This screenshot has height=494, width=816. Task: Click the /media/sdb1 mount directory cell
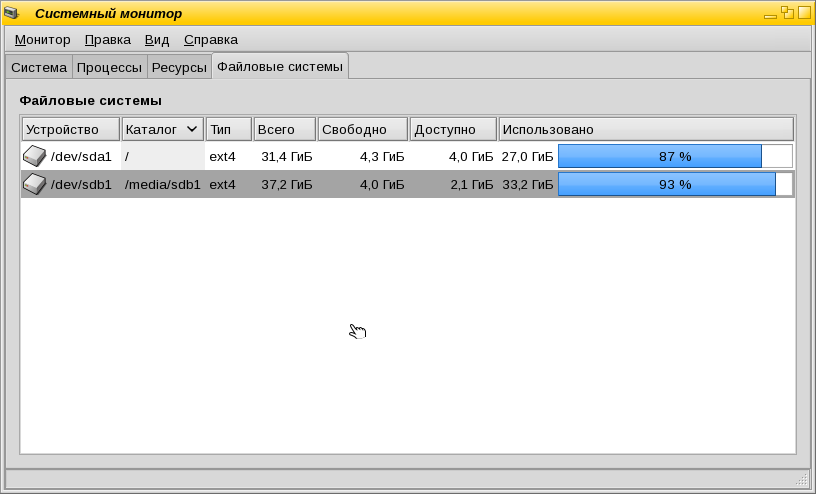[x=162, y=184]
